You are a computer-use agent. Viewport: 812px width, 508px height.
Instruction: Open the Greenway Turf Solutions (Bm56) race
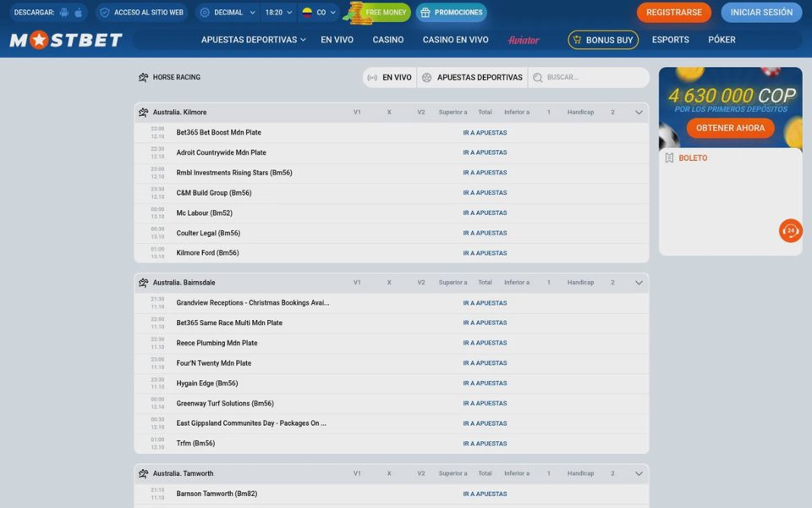click(x=225, y=403)
